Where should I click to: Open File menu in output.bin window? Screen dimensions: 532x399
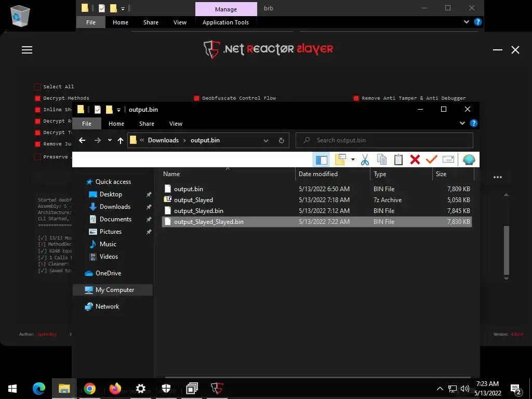[87, 124]
